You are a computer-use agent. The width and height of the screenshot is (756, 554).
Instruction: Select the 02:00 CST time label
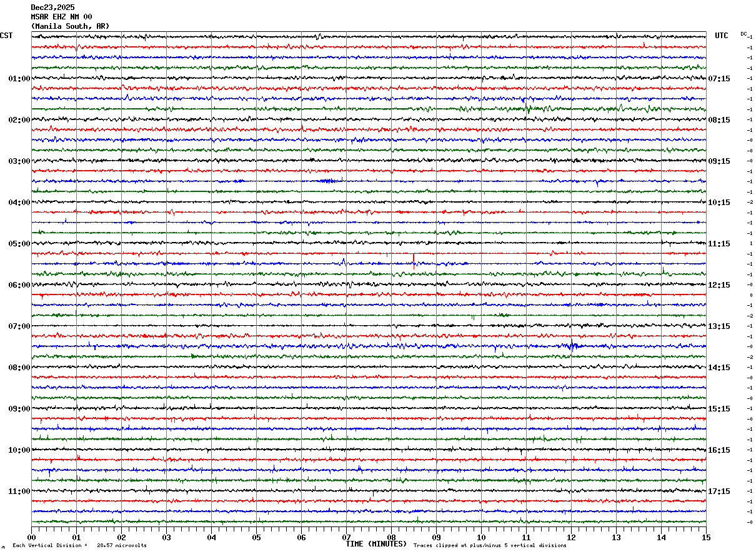[x=19, y=120]
